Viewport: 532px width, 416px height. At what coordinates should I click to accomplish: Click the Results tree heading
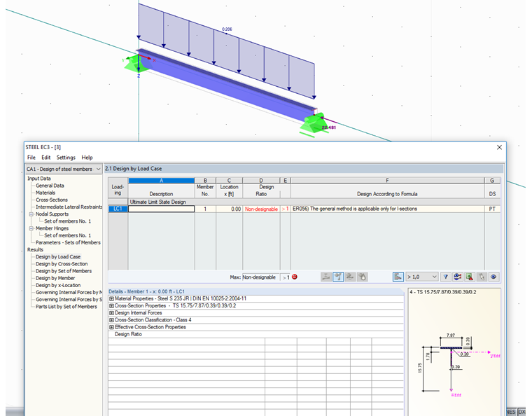35,250
